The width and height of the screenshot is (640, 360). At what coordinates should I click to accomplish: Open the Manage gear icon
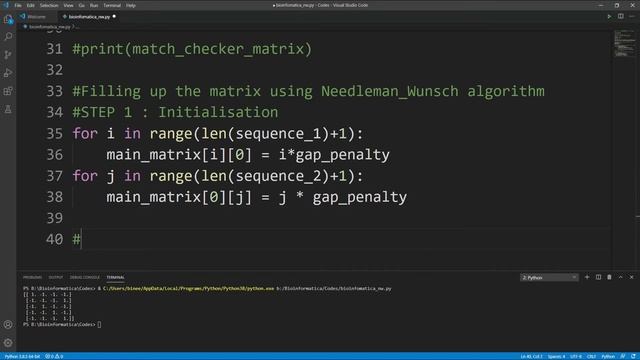tap(8, 343)
